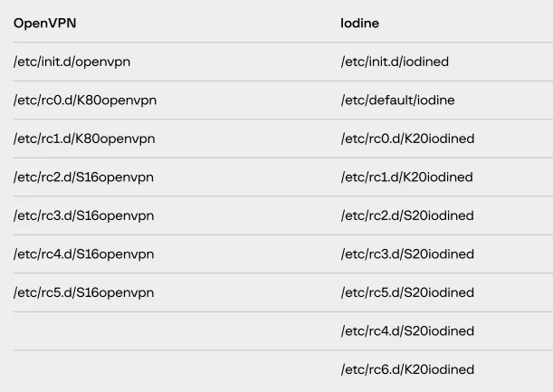Select /etc/rc2.d/S20iodined in the table
Screen dimensions: 553x392
407,215
